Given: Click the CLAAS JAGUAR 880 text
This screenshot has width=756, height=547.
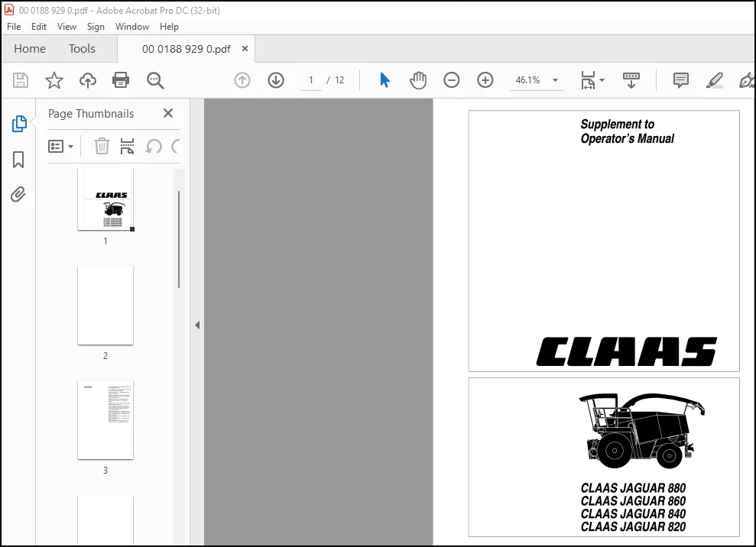Looking at the screenshot, I should (633, 488).
